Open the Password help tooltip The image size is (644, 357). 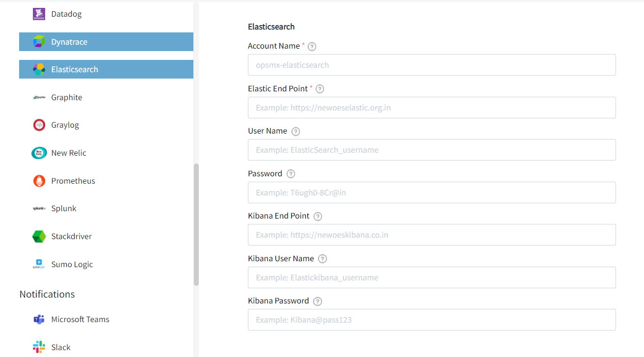(291, 174)
